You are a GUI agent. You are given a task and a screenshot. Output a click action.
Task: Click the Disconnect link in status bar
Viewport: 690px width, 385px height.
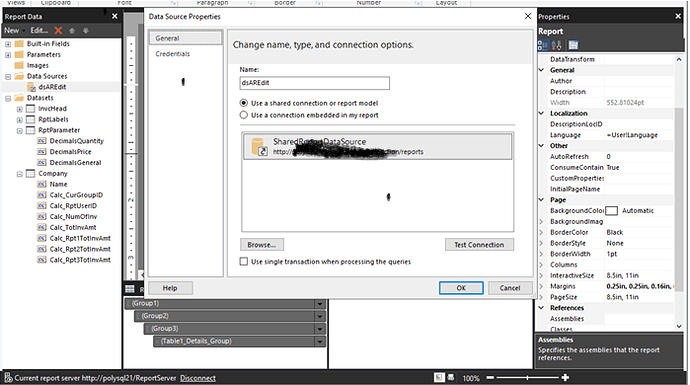click(x=198, y=378)
